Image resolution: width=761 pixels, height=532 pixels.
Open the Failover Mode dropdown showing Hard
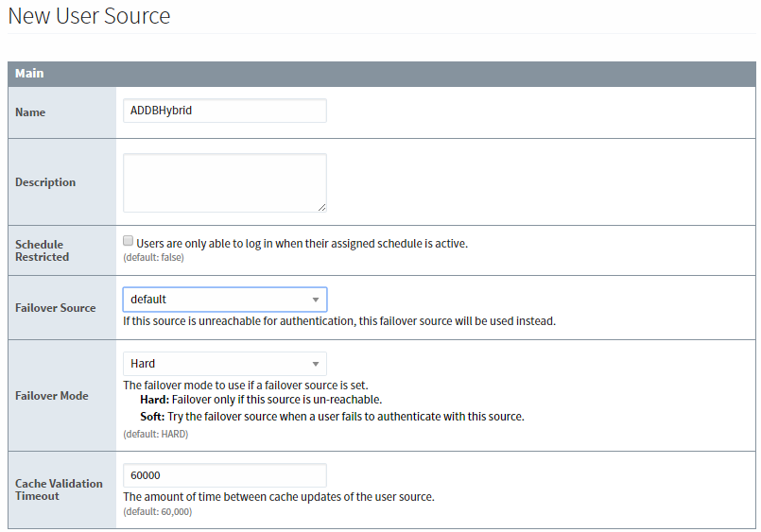(x=225, y=364)
